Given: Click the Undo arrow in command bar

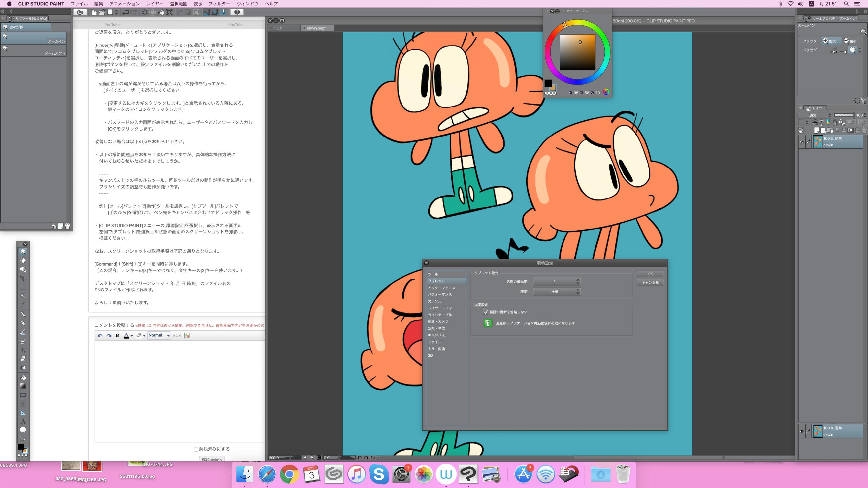Looking at the screenshot, I should [125, 12].
